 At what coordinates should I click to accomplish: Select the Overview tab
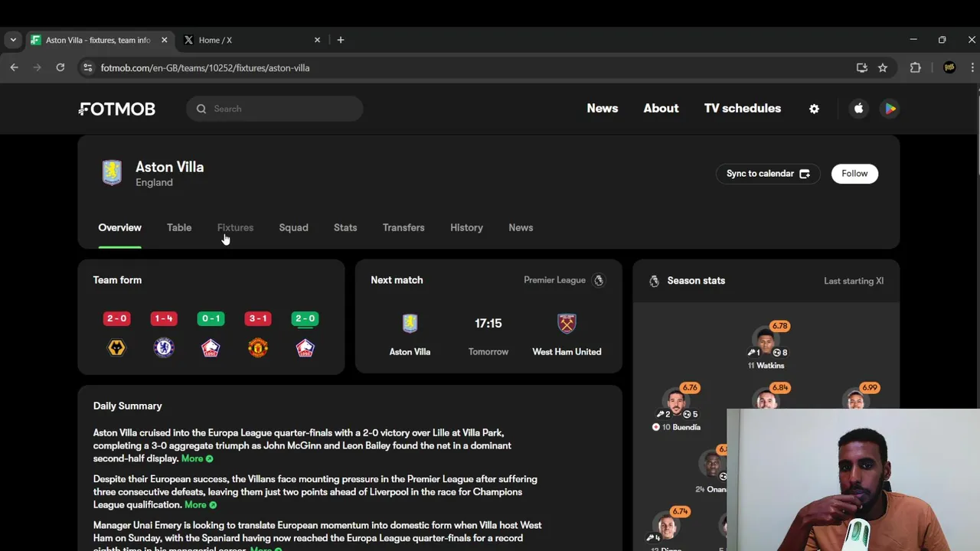[119, 227]
